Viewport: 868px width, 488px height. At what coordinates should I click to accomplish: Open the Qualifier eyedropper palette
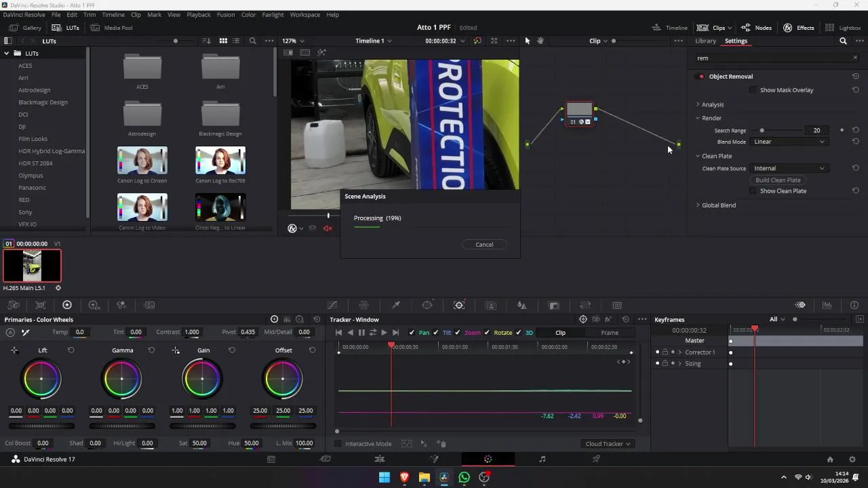(x=396, y=306)
